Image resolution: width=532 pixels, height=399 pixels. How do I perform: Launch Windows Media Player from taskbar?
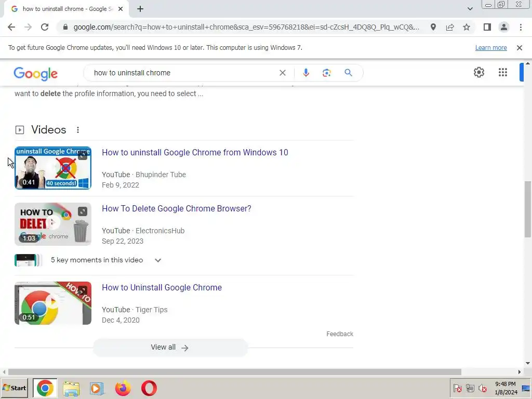point(97,389)
